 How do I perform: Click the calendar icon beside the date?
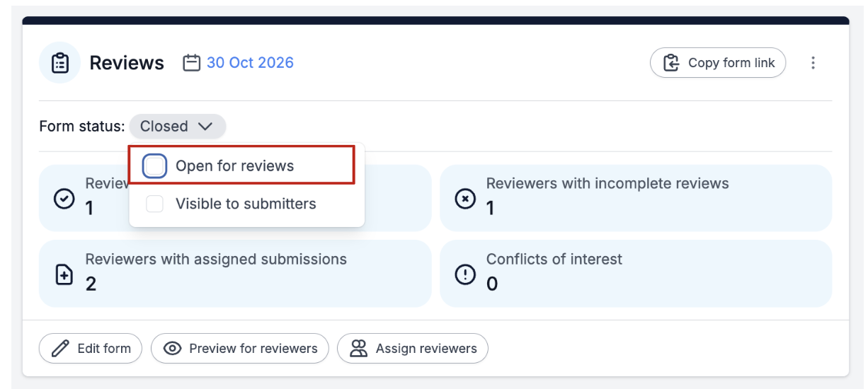191,63
